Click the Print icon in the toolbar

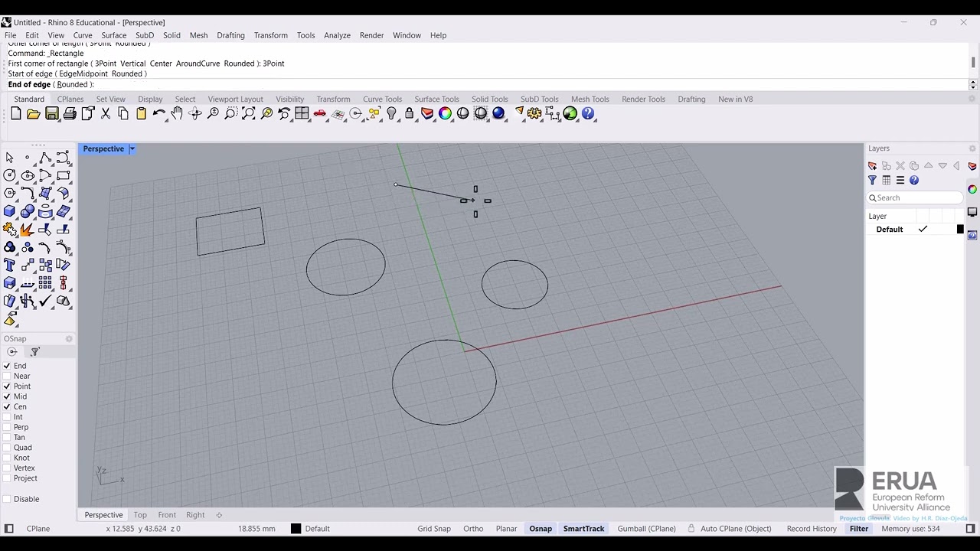click(x=70, y=113)
